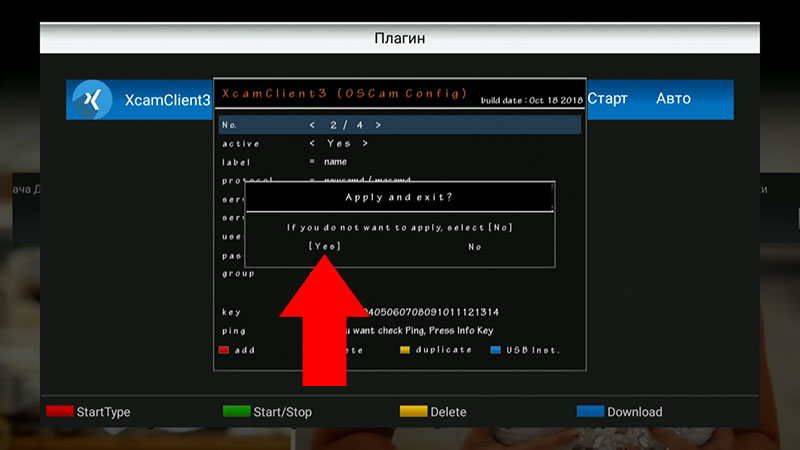
Task: Click the red add icon in config
Action: point(225,350)
